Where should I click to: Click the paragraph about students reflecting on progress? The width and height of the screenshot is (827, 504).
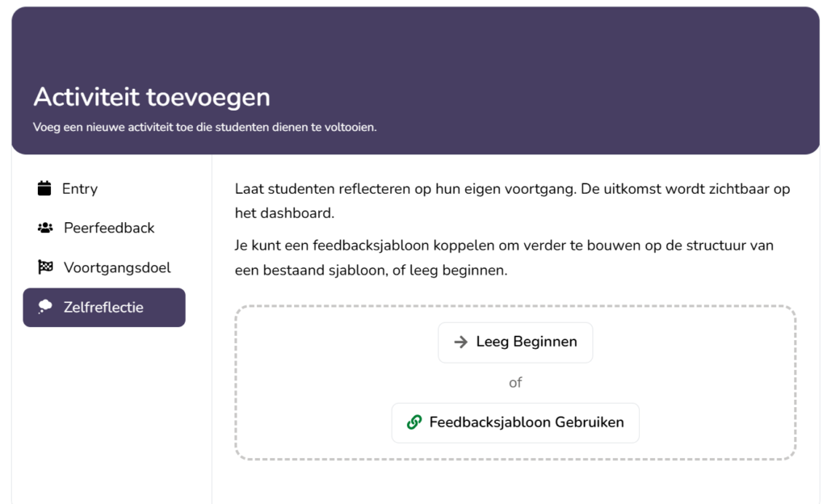[x=512, y=201]
